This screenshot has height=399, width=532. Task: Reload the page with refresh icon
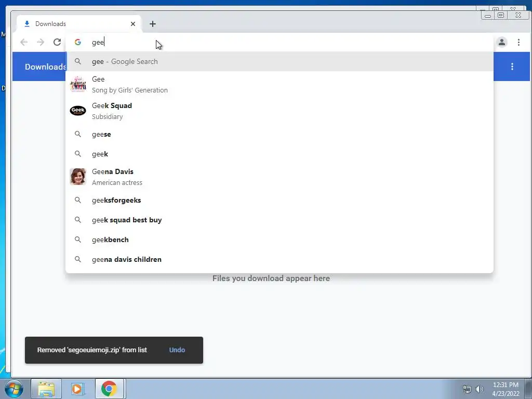click(57, 42)
